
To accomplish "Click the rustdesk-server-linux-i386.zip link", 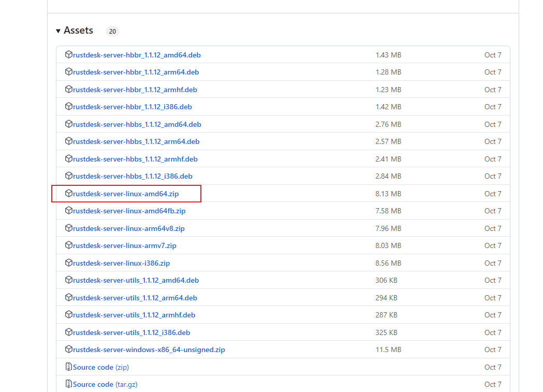I will click(121, 263).
